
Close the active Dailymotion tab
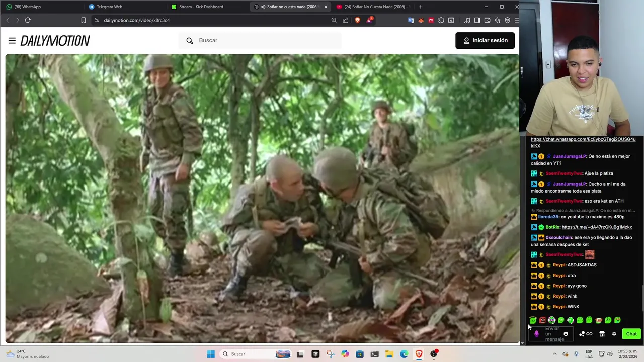pyautogui.click(x=326, y=7)
